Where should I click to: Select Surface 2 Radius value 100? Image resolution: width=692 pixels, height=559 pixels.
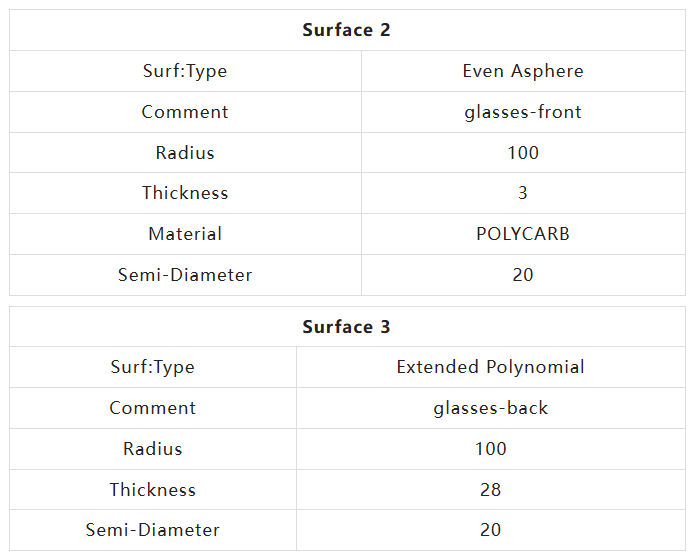click(x=523, y=153)
